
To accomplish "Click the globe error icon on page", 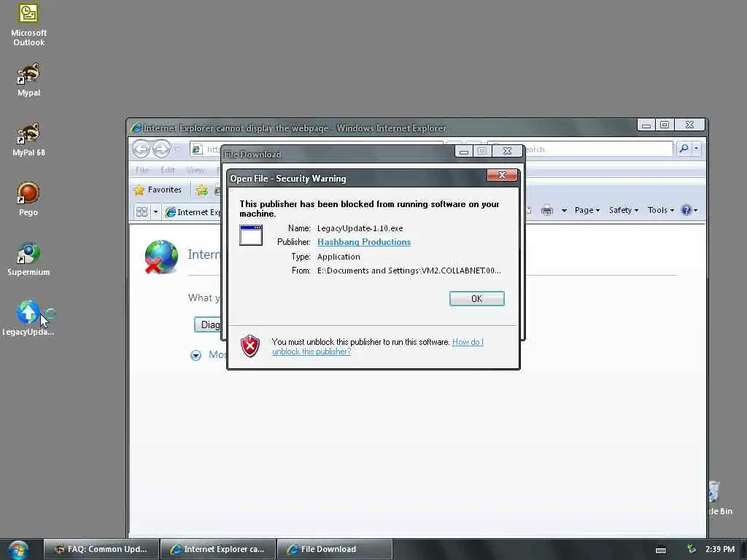I will (161, 257).
